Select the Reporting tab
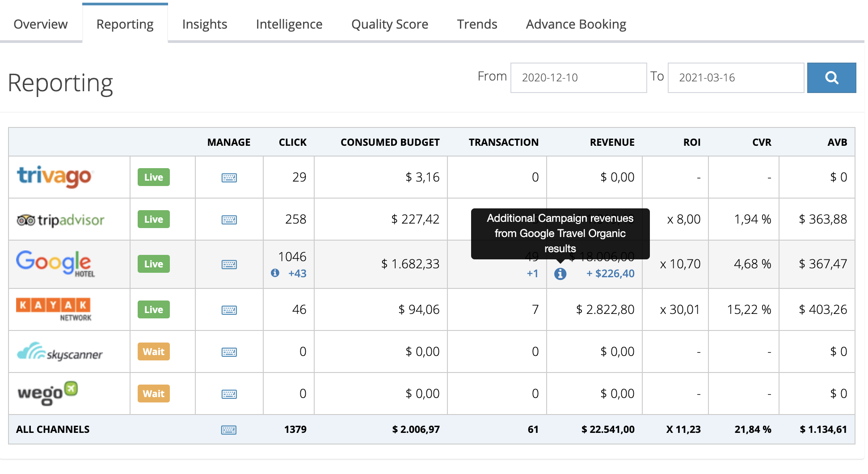The image size is (868, 474). 125,24
